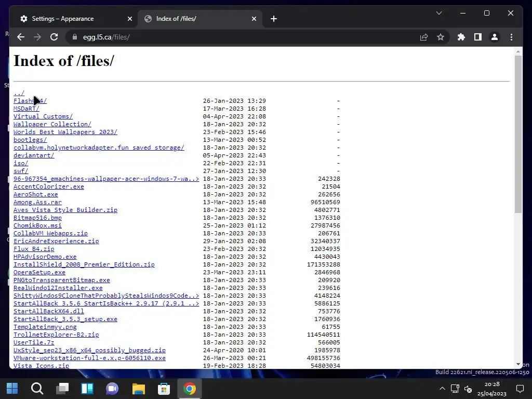This screenshot has height=399, width=532.
Task: Download StartAllBack_3.5.3_setup.exe
Action: (x=65, y=320)
